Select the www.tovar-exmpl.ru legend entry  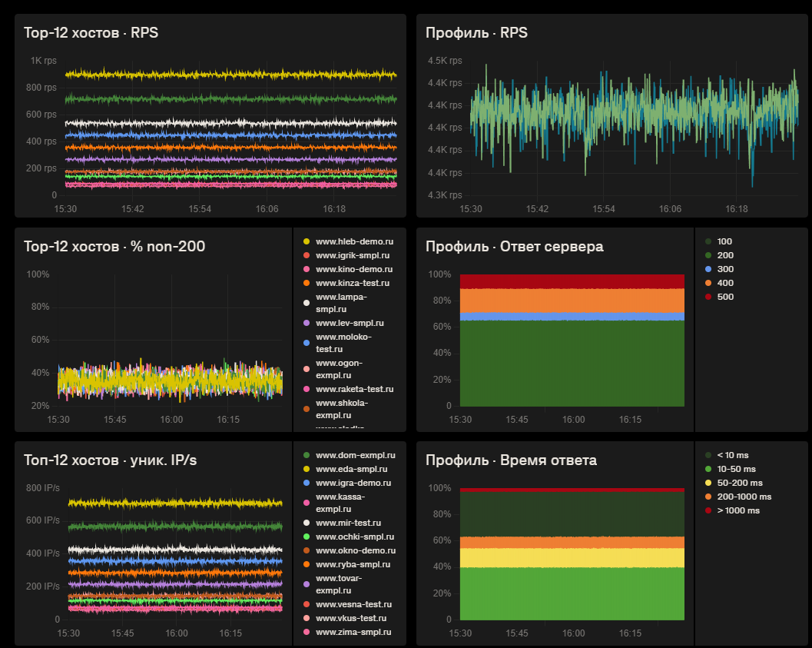[x=339, y=584]
